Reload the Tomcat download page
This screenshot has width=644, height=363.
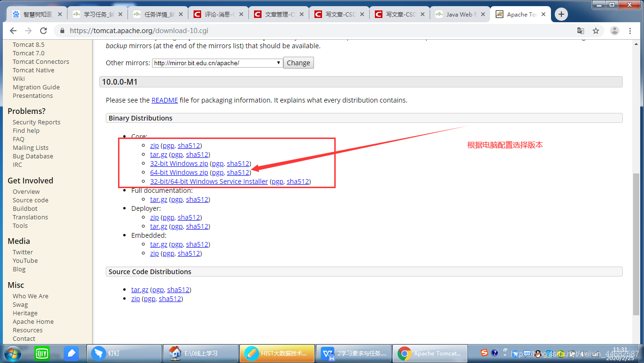43,31
